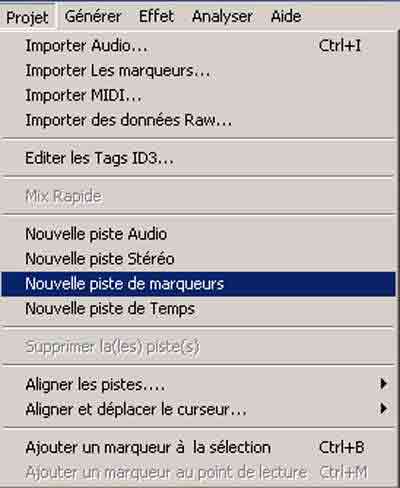Open the Aide menu
Image resolution: width=400 pixels, height=488 pixels.
[286, 16]
